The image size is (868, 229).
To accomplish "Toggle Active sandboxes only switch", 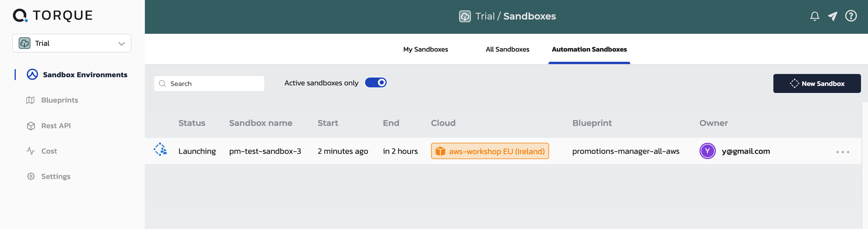I will [376, 83].
